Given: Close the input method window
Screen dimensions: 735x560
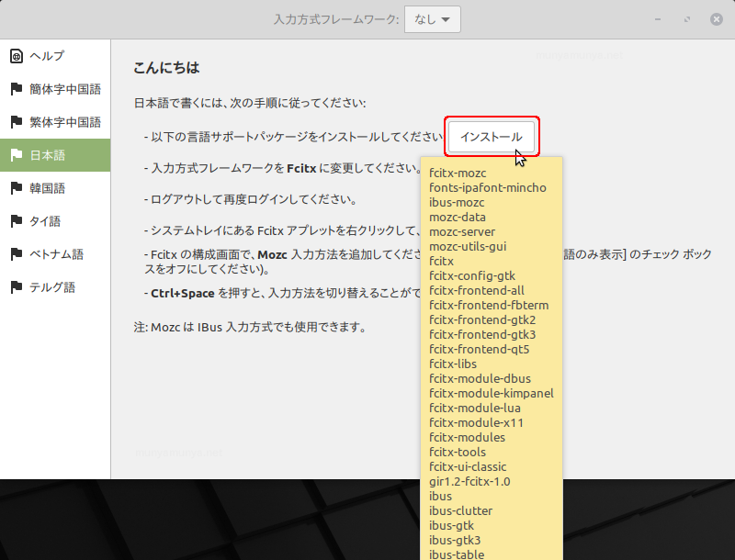Looking at the screenshot, I should click(x=716, y=19).
